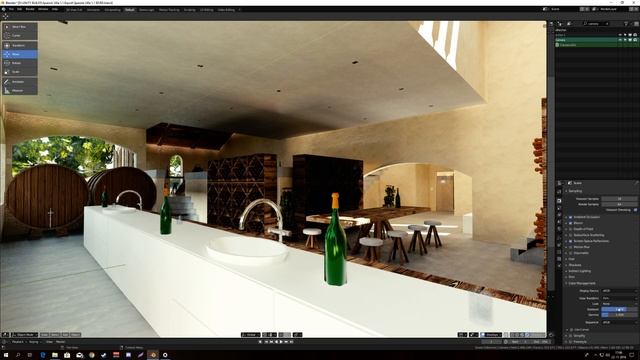This screenshot has width=640, height=360.
Task: Select the Measure tool
Action: point(20,91)
